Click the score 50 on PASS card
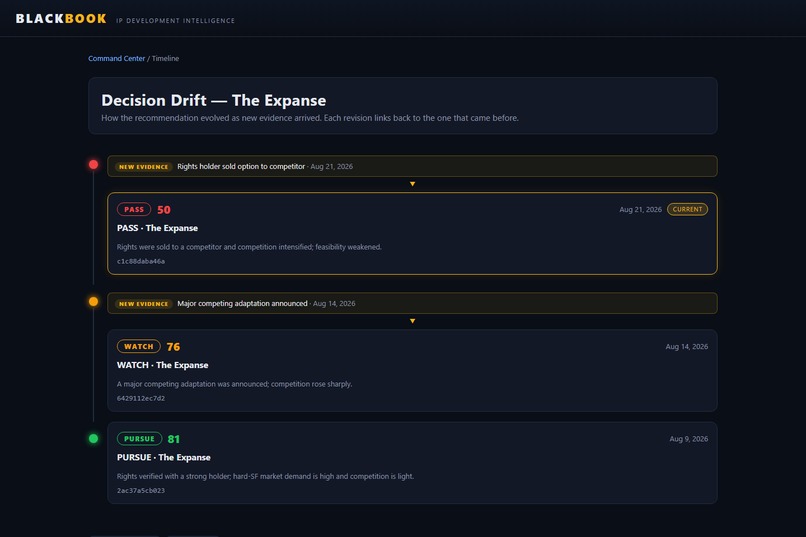The image size is (806, 537). pyautogui.click(x=164, y=210)
